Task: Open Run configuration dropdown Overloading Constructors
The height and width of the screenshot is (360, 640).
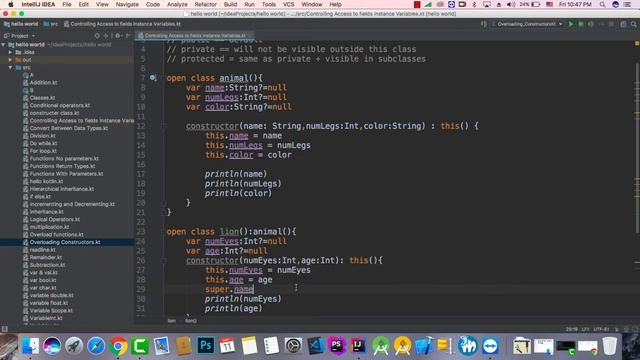Action: click(527, 24)
